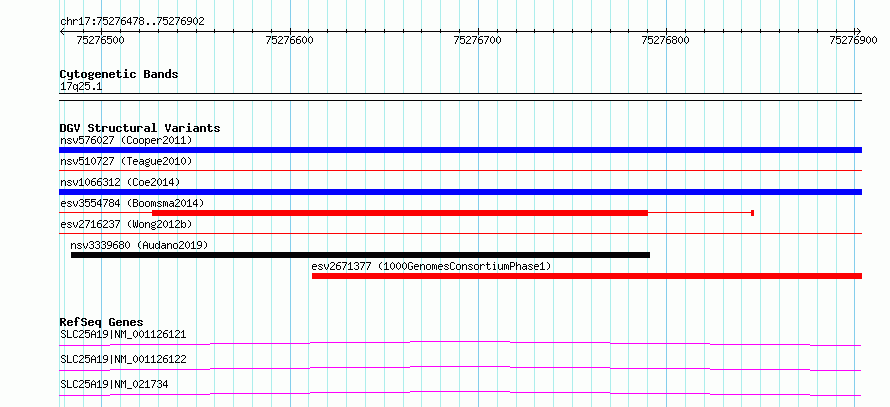The width and height of the screenshot is (890, 407).
Task: Open variant label nsv1066312 (Coe2014)
Action: click(120, 182)
